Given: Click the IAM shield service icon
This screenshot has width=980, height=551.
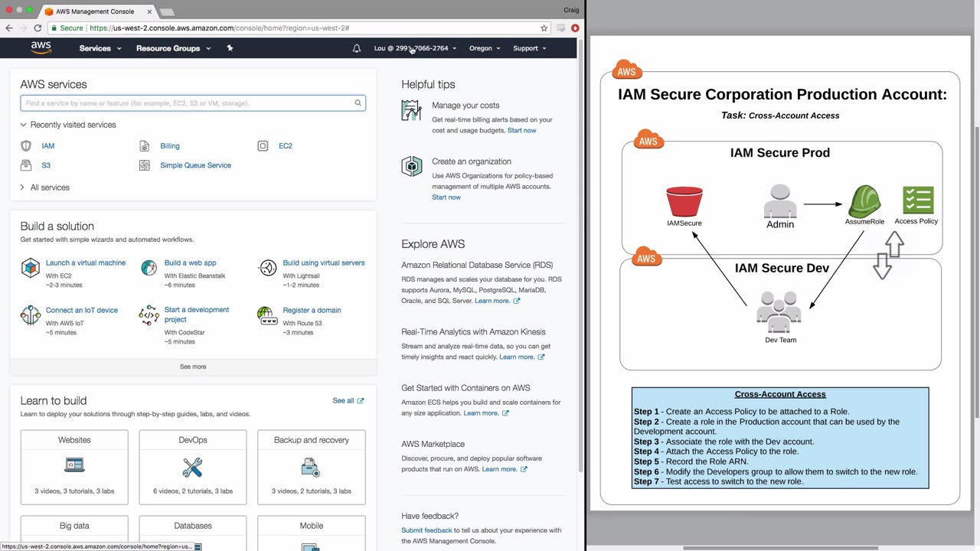Looking at the screenshot, I should click(26, 145).
